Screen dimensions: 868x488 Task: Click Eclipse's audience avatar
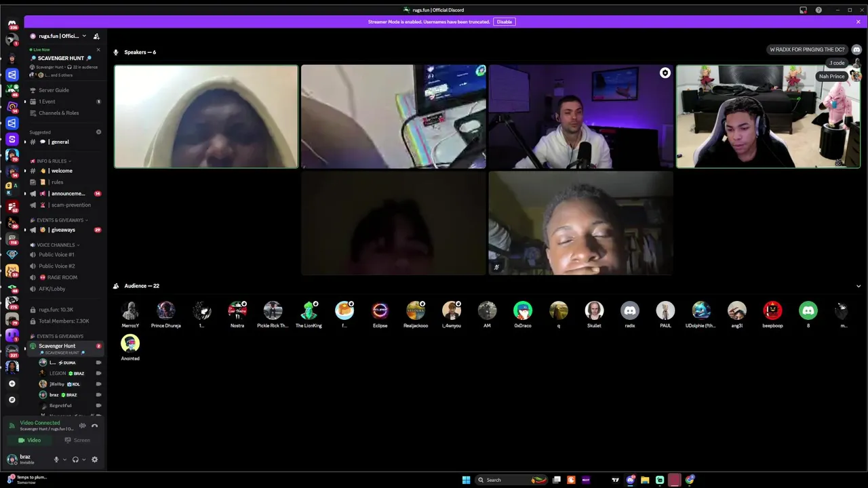pos(380,310)
